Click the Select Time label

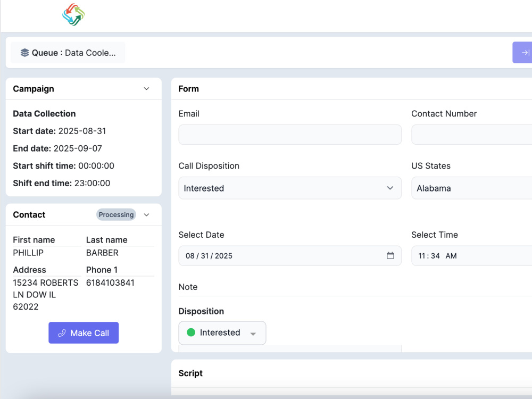click(435, 235)
